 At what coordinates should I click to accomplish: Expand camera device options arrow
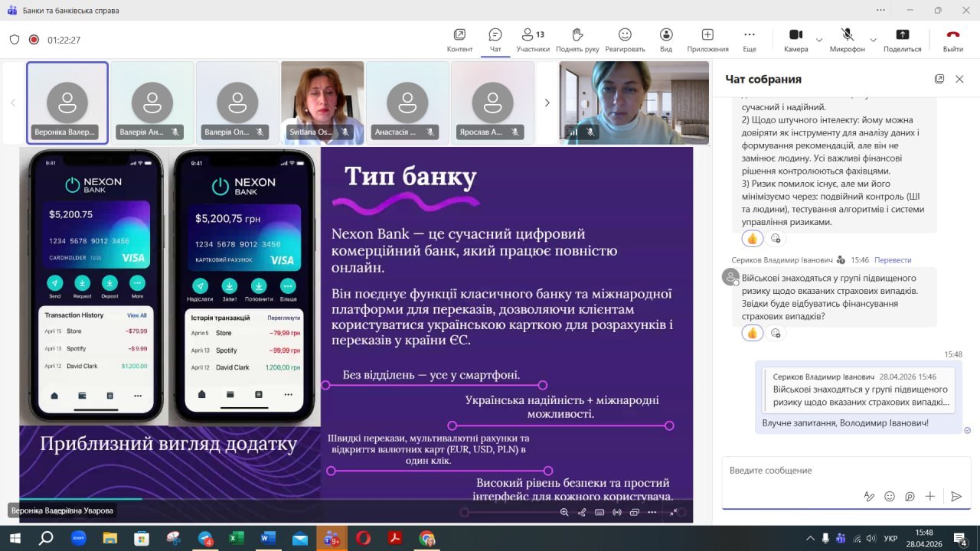(819, 40)
